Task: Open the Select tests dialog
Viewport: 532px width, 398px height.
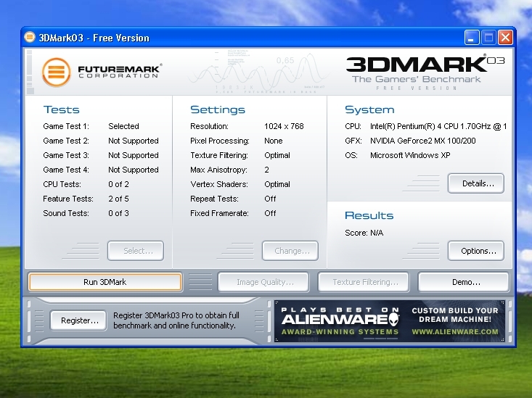Action: [x=136, y=251]
